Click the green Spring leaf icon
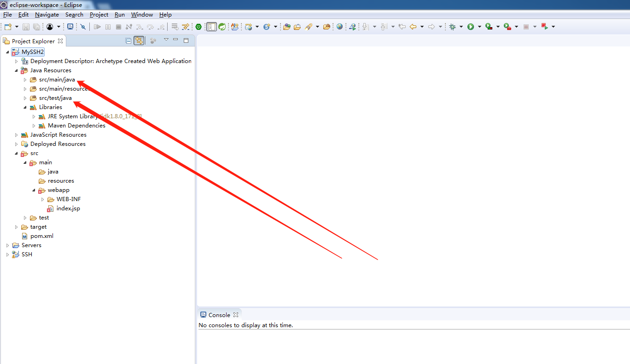 tap(222, 27)
